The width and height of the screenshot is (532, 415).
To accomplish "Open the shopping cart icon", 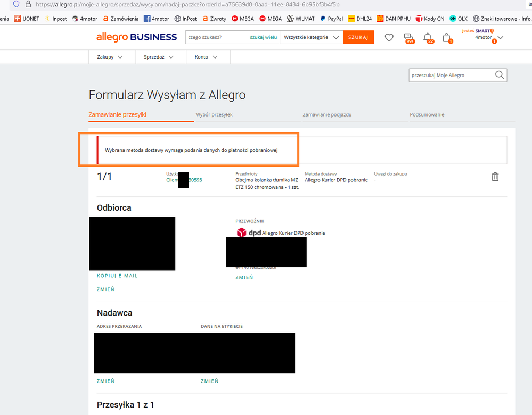I will click(447, 38).
